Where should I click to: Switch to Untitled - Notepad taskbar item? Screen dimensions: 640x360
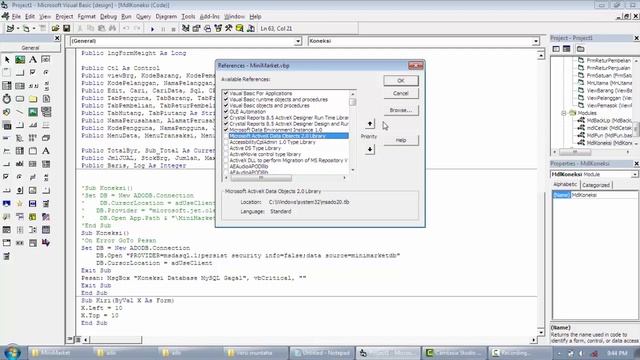point(322,353)
